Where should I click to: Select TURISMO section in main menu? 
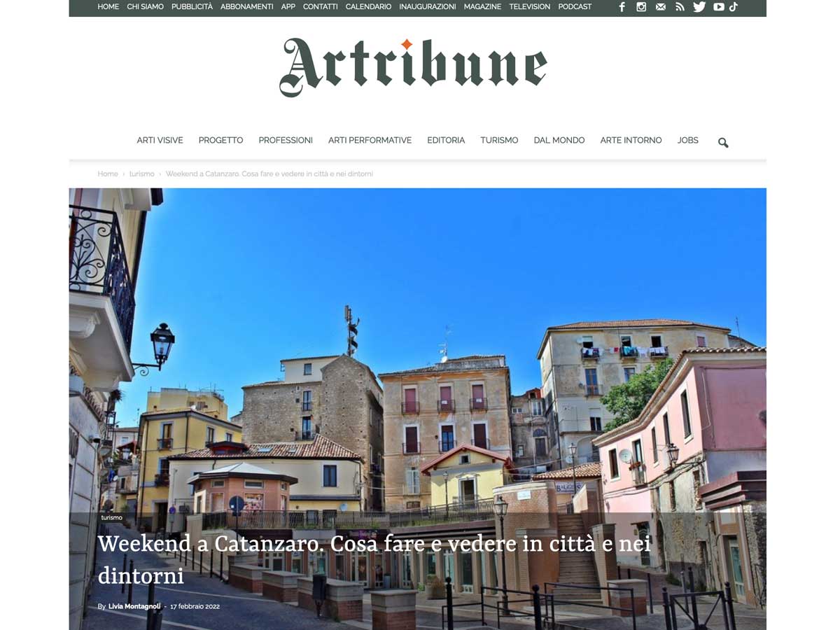pyautogui.click(x=499, y=141)
